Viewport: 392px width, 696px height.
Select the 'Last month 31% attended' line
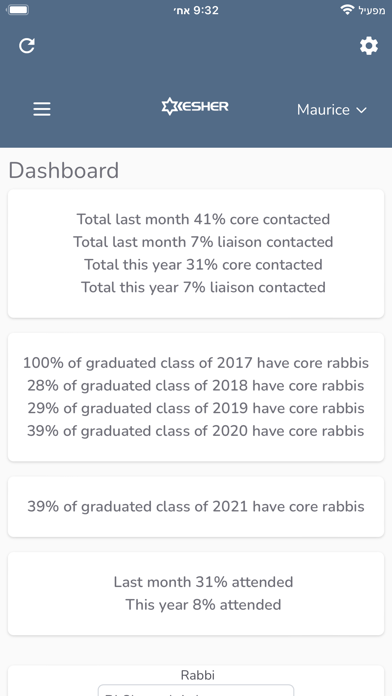pyautogui.click(x=203, y=582)
